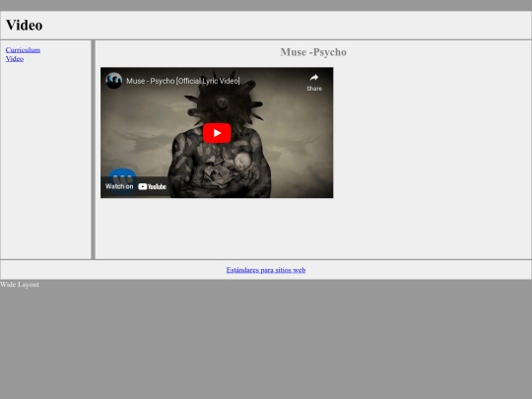Image resolution: width=532 pixels, height=399 pixels.
Task: Click the 'Muse -Psycho' heading text
Action: pos(313,52)
